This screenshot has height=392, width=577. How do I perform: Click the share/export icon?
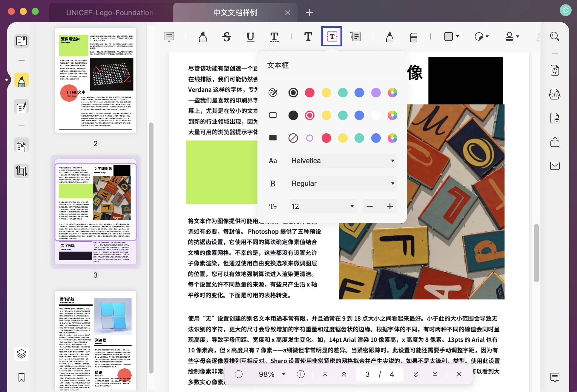point(555,142)
